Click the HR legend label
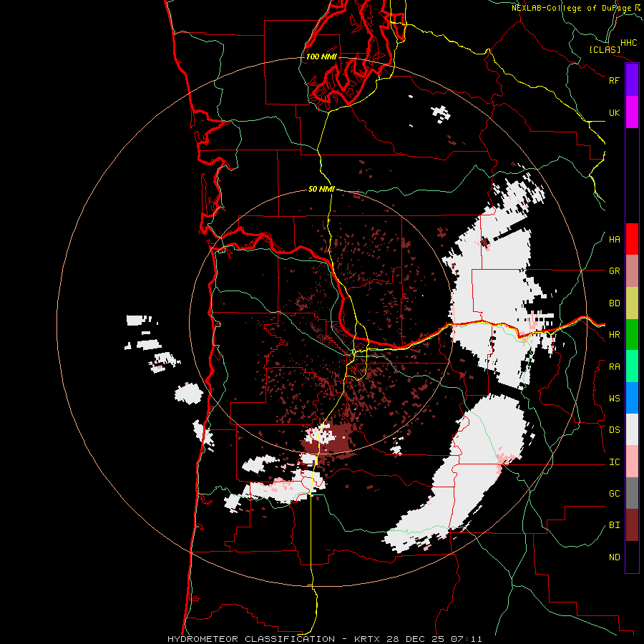644x644 pixels. [614, 335]
